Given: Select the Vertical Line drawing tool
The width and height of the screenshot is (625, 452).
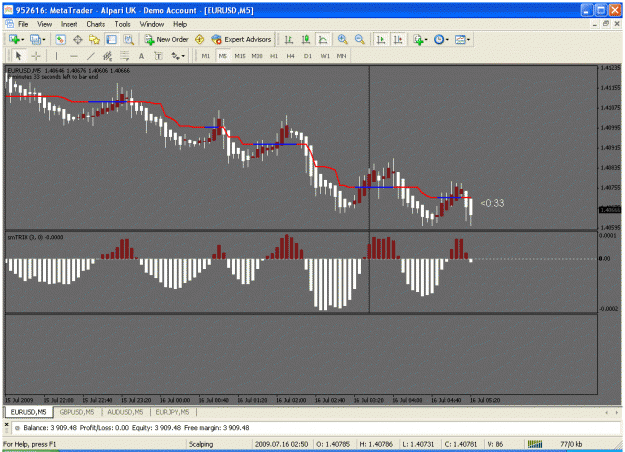Looking at the screenshot, I should pyautogui.click(x=56, y=56).
